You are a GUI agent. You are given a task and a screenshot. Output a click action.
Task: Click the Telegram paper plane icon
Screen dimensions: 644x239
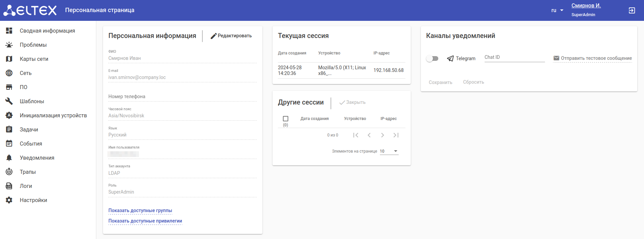[x=450, y=58]
